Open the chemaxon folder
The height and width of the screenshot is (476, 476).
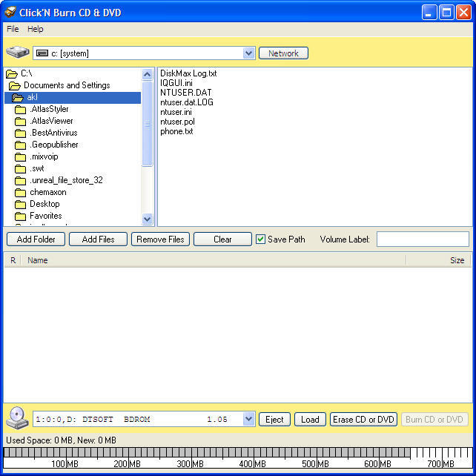click(x=47, y=192)
